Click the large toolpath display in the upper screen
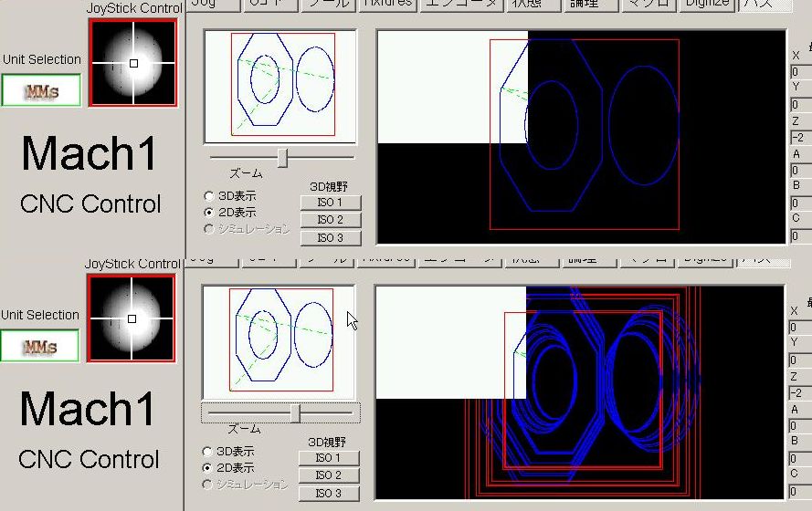Image resolution: width=812 pixels, height=511 pixels. click(582, 137)
